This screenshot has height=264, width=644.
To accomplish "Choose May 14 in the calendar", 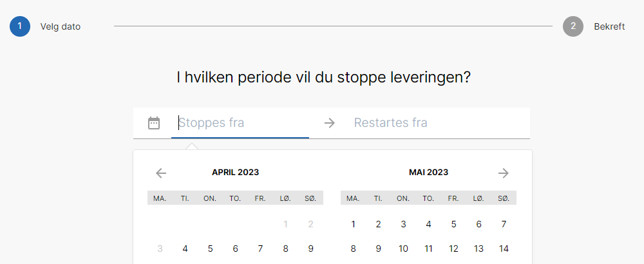I will [x=504, y=249].
